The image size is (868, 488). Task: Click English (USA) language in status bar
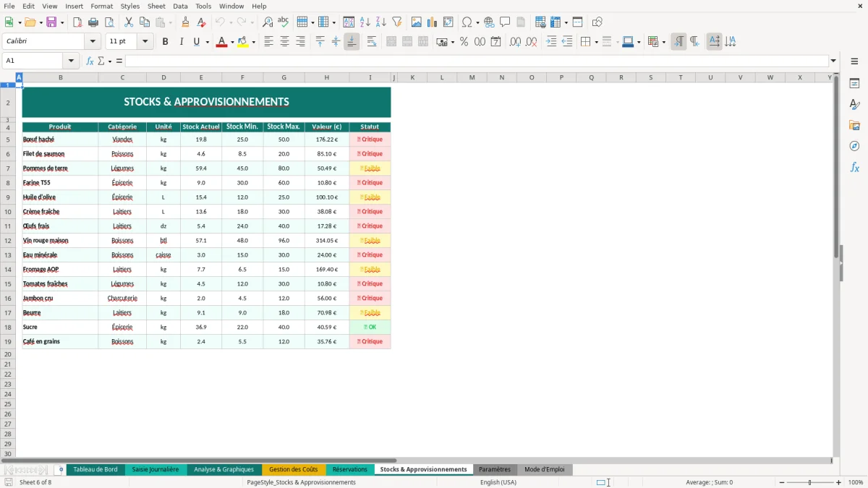[x=499, y=482]
